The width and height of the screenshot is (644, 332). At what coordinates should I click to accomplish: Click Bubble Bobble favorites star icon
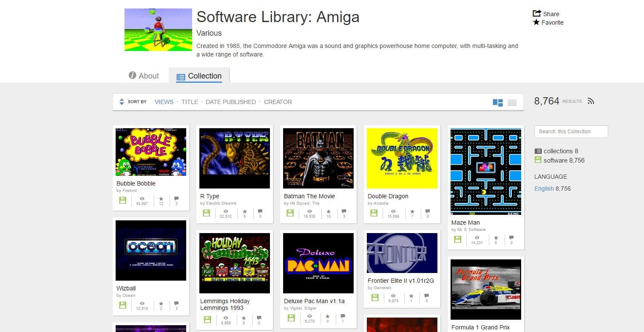(161, 198)
